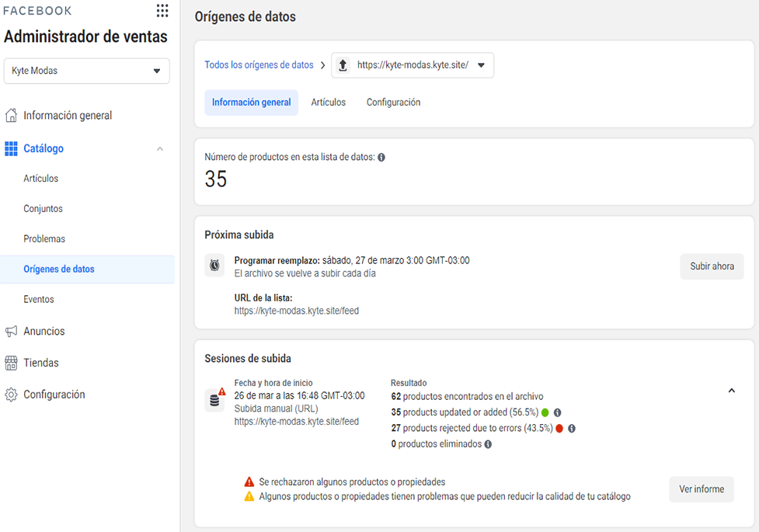The width and height of the screenshot is (759, 532).
Task: Click the Configuración gear icon in sidebar
Action: [x=11, y=395]
